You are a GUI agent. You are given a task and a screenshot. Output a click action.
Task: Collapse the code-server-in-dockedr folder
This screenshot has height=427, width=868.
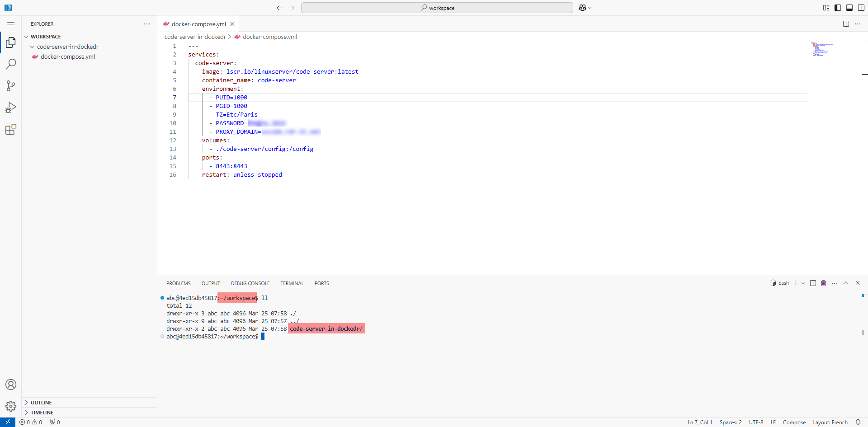(67, 47)
